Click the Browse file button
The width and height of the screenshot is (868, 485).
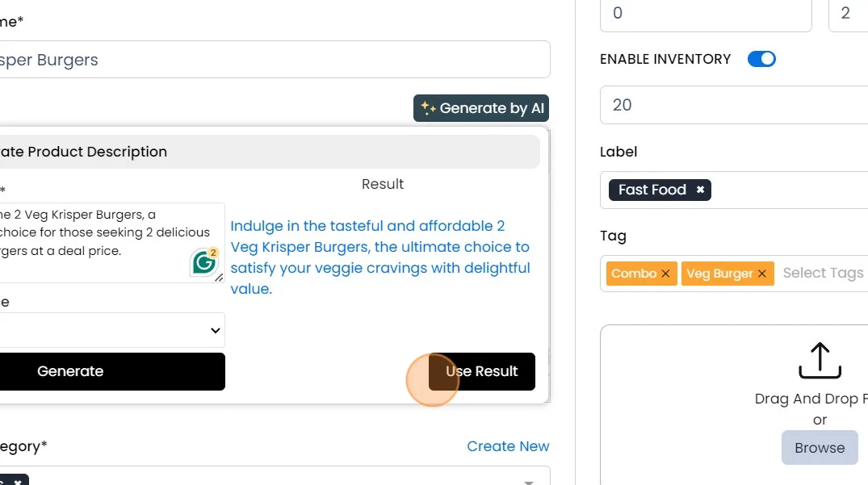(819, 448)
